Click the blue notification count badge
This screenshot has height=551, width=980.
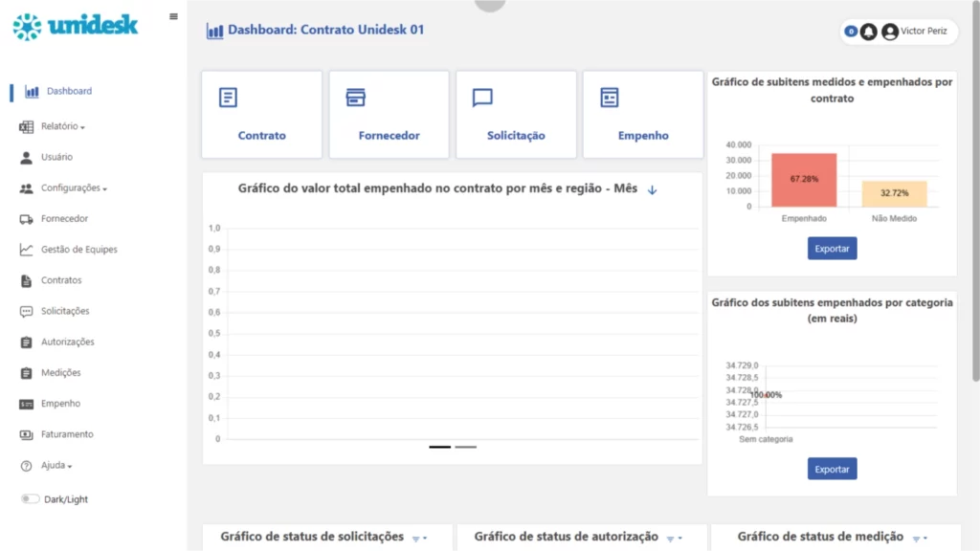click(850, 31)
